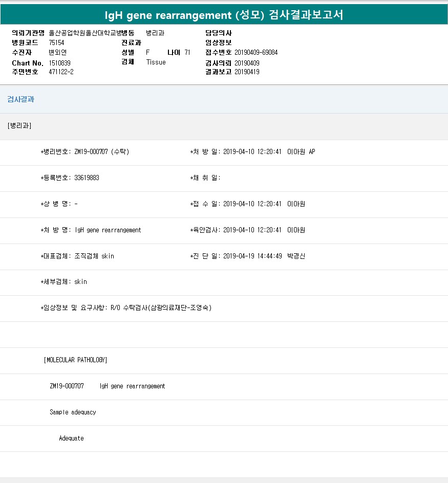The image size is (448, 483).
Task: Select the [MOLECULAR PATHOLOGY] heading
Action: [x=75, y=360]
